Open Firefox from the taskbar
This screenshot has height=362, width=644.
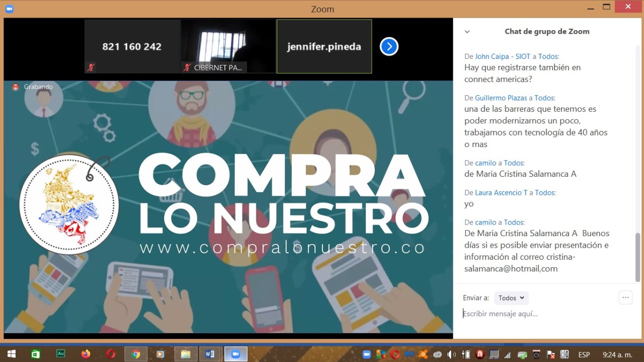(86, 354)
